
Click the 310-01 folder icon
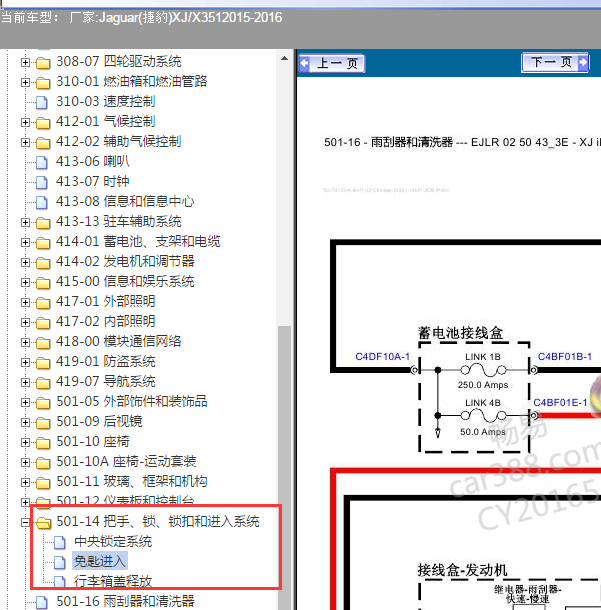[x=43, y=83]
